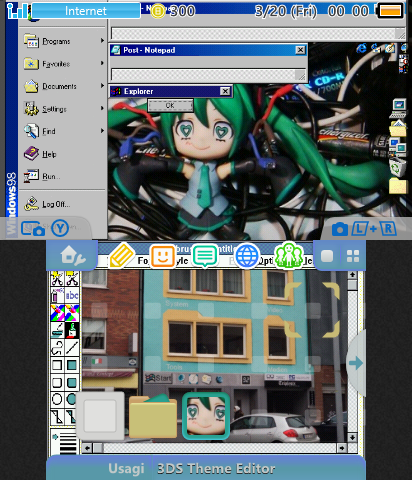
Task: Close the Explorer dialog window
Action: pyautogui.click(x=225, y=91)
